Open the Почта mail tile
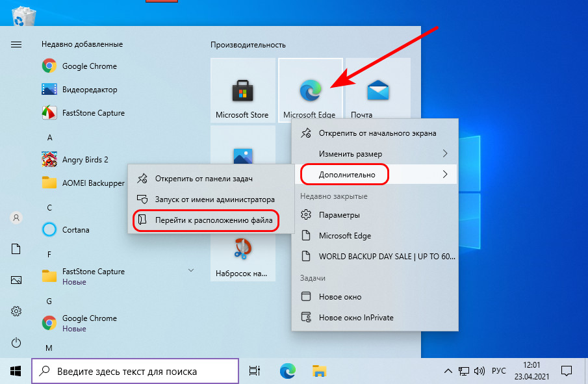The width and height of the screenshot is (588, 384). 377,91
